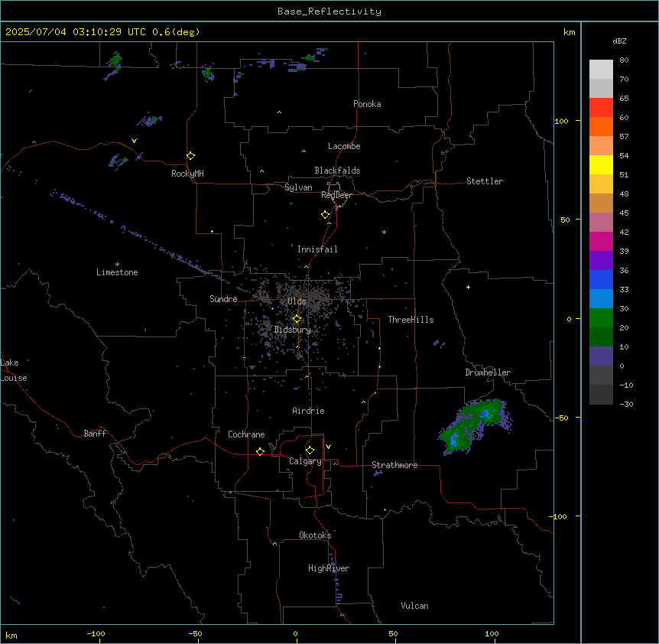Image resolution: width=659 pixels, height=644 pixels.
Task: Click the magenta swatch in dBZ legend
Action: click(x=601, y=241)
